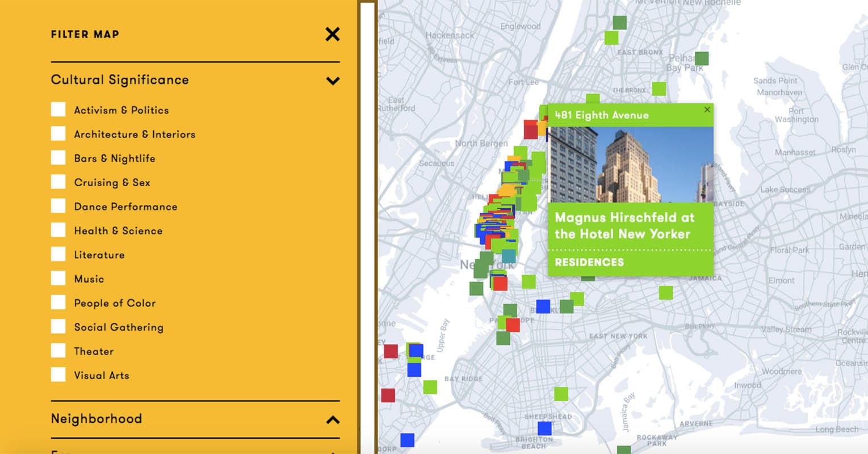The width and height of the screenshot is (868, 454).
Task: Select the red marker near Park Slope
Action: [513, 325]
